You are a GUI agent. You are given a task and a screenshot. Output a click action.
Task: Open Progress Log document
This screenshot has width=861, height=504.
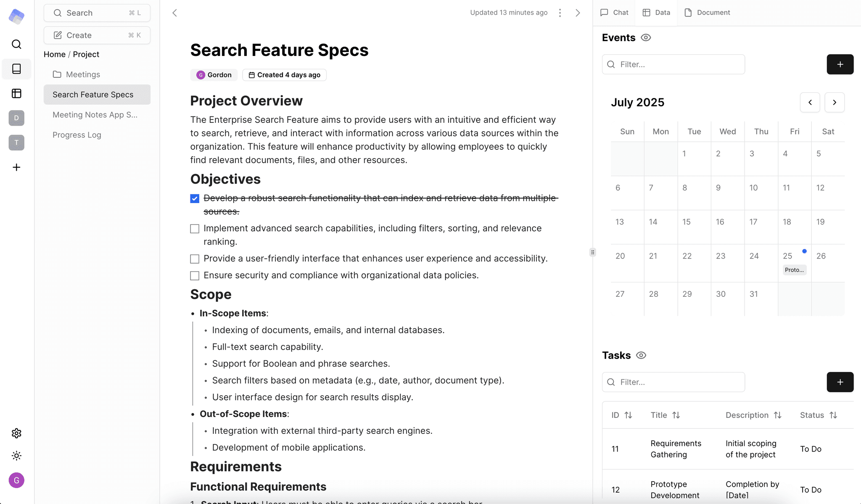(97, 135)
